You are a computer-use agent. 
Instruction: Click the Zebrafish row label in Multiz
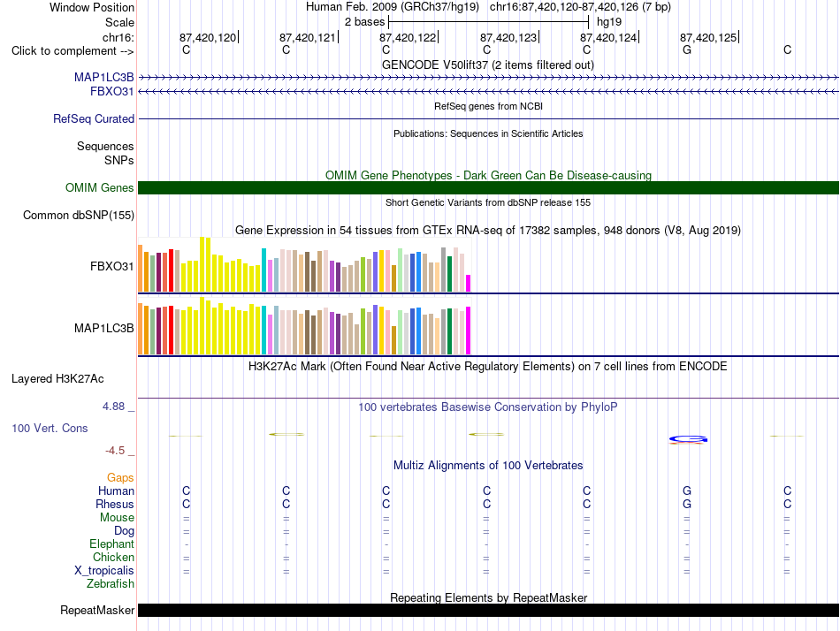(x=111, y=584)
